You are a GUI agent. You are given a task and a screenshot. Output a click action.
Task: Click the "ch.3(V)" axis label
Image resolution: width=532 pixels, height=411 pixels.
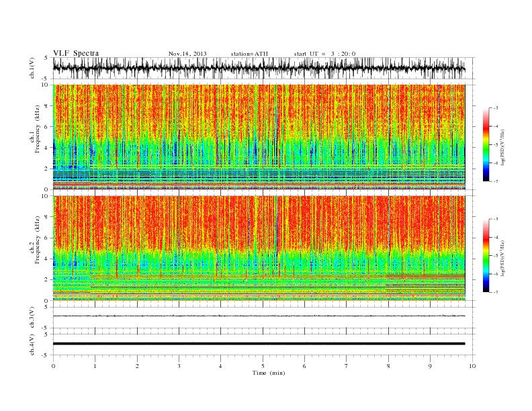point(32,318)
